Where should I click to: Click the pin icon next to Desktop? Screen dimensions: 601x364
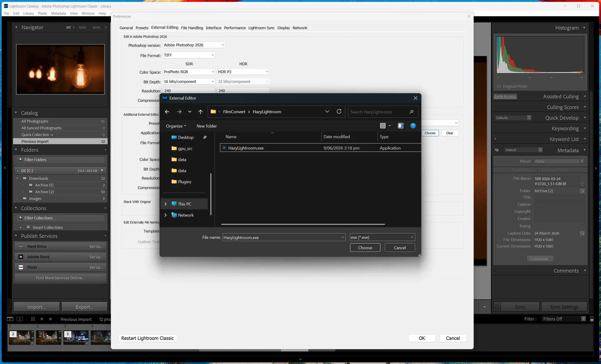[205, 137]
